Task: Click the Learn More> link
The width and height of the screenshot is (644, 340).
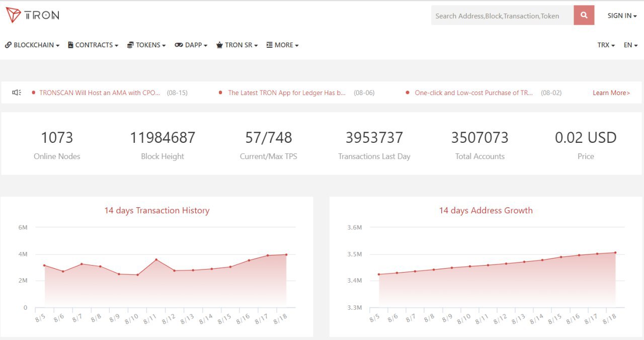Action: coord(611,93)
